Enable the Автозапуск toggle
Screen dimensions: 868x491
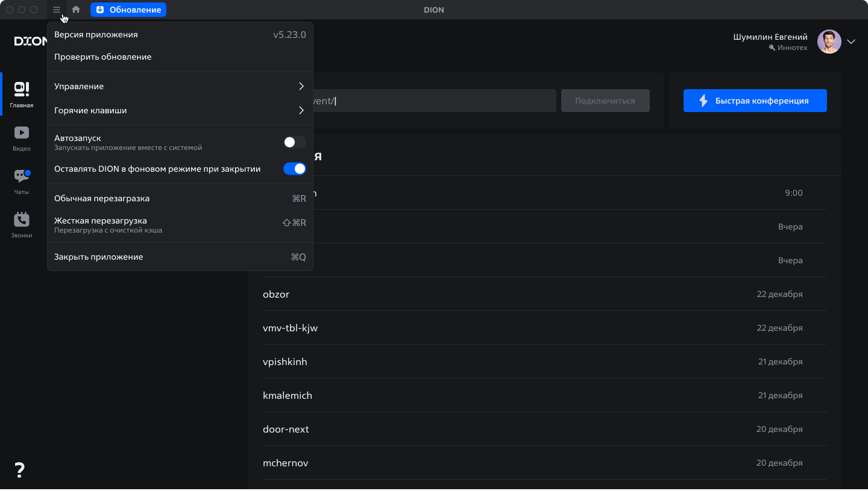295,142
